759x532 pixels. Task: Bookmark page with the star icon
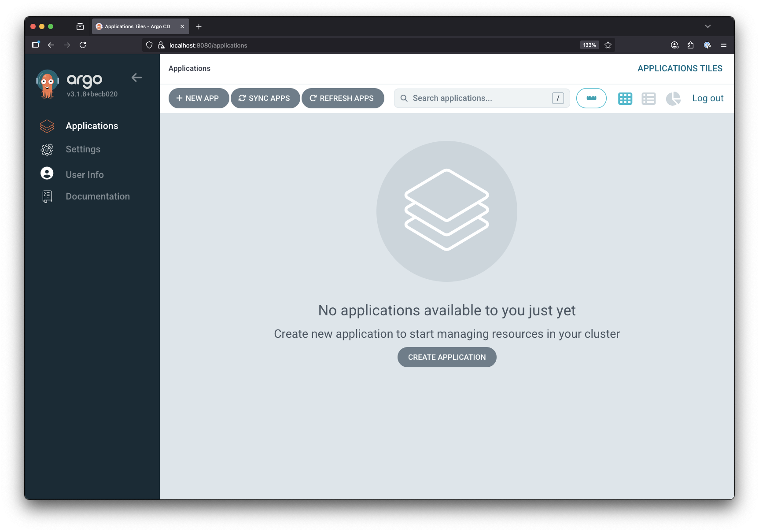point(608,45)
